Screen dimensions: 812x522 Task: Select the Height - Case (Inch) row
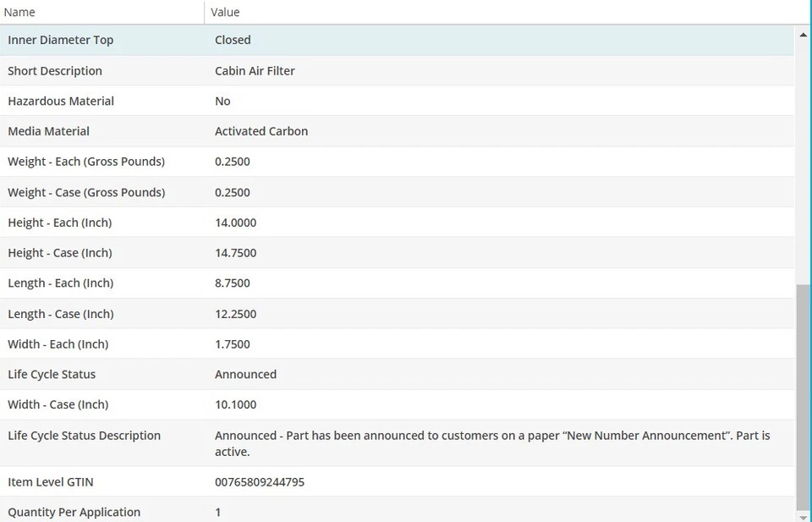tap(60, 253)
